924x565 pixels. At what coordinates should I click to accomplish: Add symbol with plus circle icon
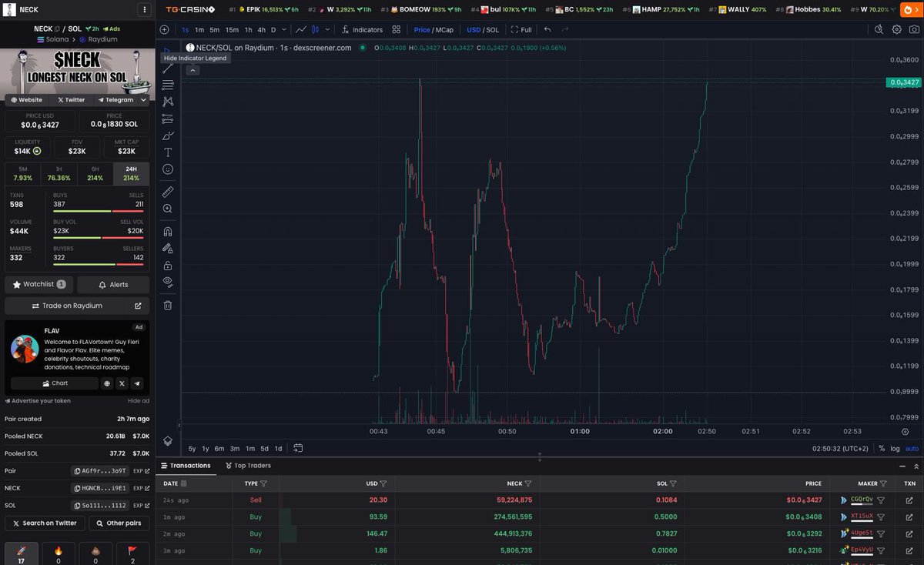click(x=165, y=29)
